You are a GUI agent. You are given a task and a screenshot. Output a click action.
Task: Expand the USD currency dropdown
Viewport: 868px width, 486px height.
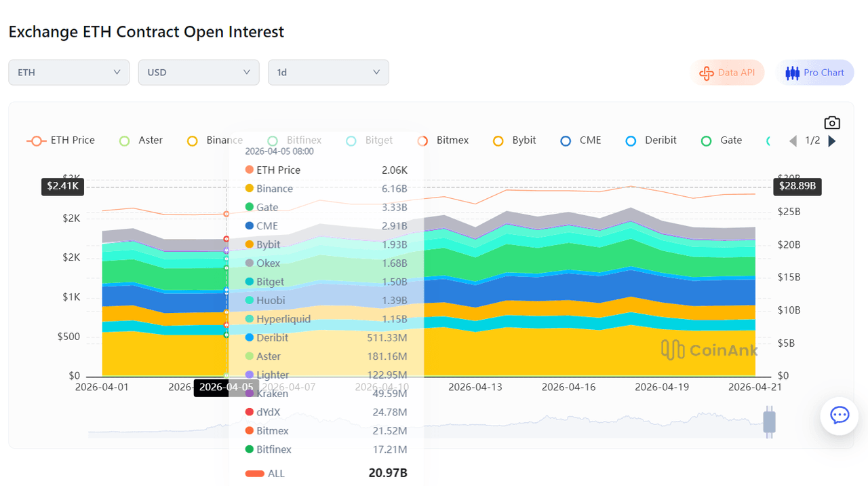[x=198, y=73]
